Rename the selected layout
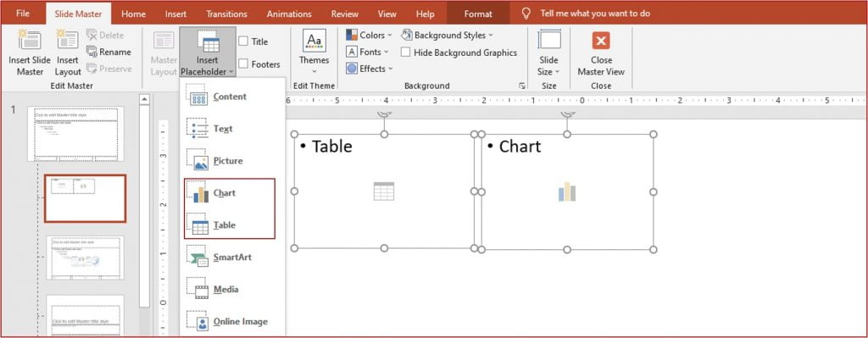This screenshot has width=868, height=338. pyautogui.click(x=108, y=52)
